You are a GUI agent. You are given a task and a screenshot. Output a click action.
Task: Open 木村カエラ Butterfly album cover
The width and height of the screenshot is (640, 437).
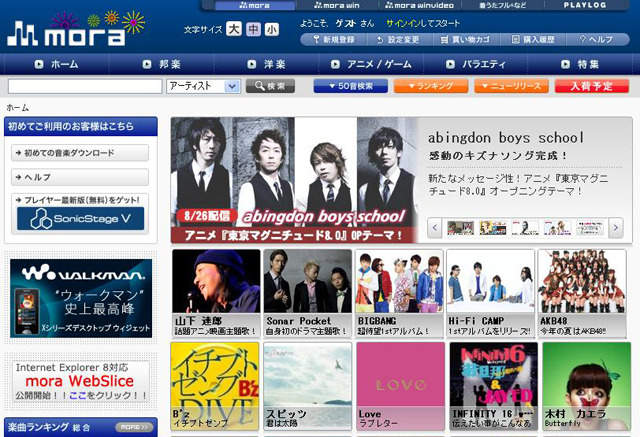(x=587, y=386)
